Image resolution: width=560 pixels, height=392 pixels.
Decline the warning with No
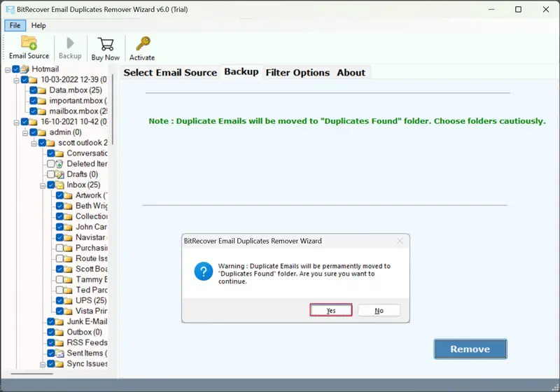click(x=379, y=310)
